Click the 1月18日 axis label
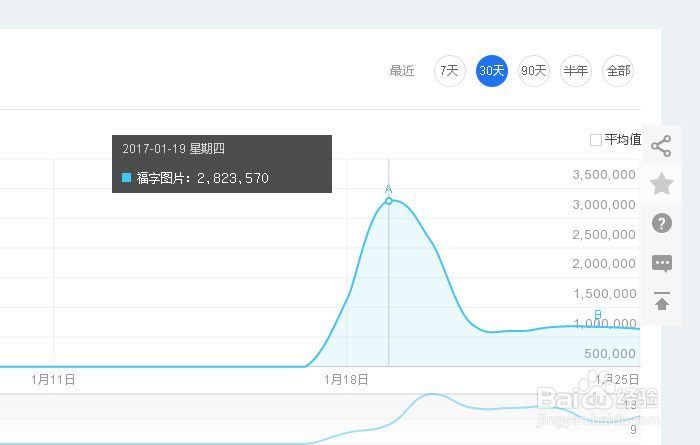Screen dimensions: 700x445 tap(346, 380)
